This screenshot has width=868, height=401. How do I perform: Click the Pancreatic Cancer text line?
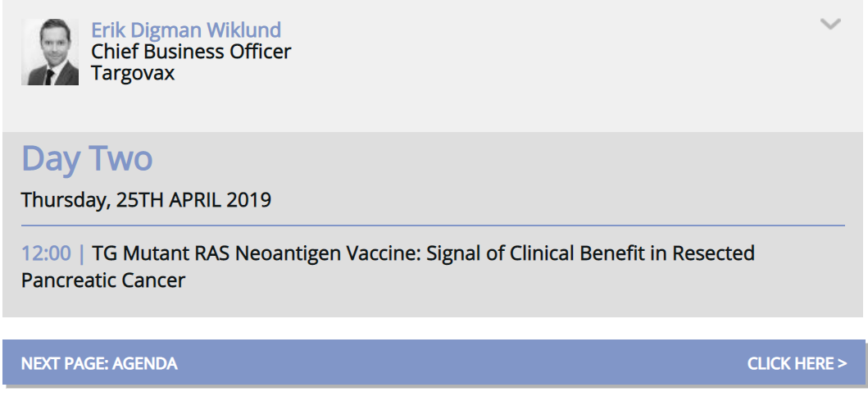[103, 280]
